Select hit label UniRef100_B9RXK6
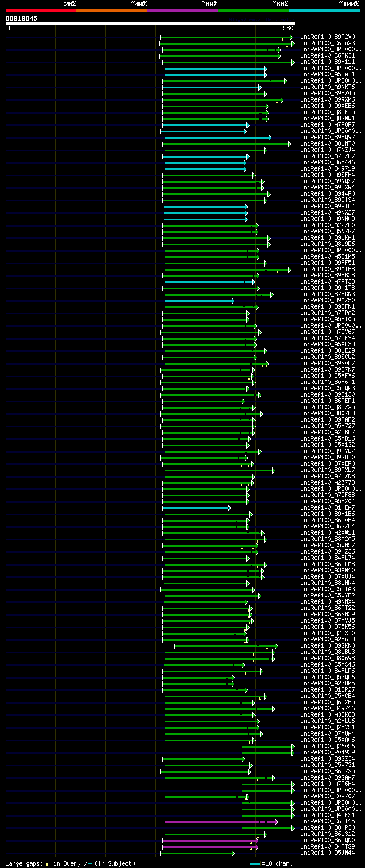 (x=327, y=99)
